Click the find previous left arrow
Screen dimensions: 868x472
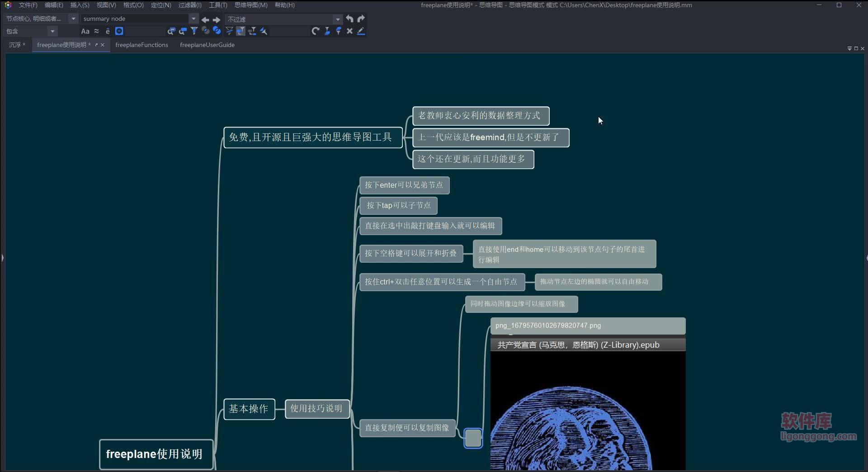(205, 19)
